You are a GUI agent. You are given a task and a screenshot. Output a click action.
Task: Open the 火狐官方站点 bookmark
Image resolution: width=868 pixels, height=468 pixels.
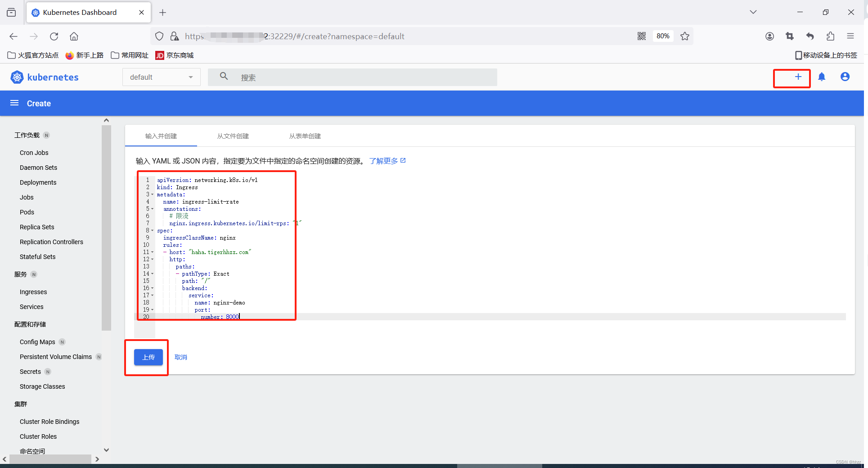[33, 55]
